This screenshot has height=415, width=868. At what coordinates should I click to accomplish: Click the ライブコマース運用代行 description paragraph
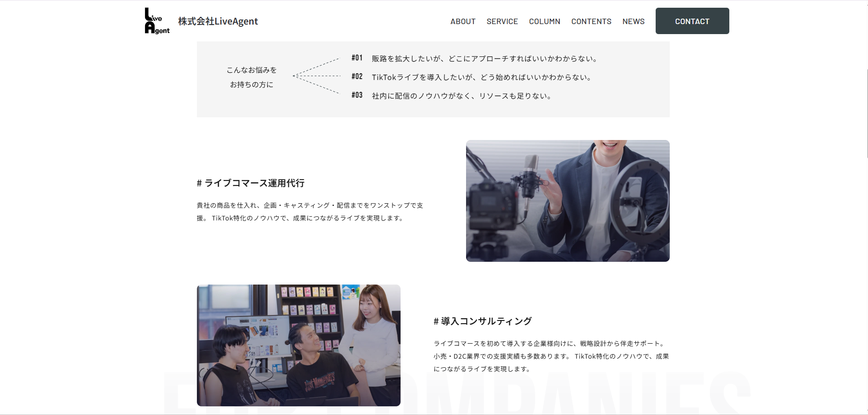pyautogui.click(x=309, y=211)
